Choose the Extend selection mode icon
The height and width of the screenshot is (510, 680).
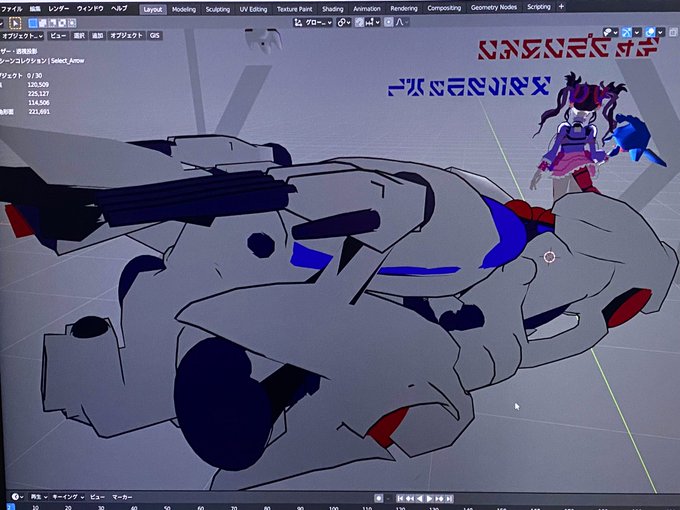[43, 23]
